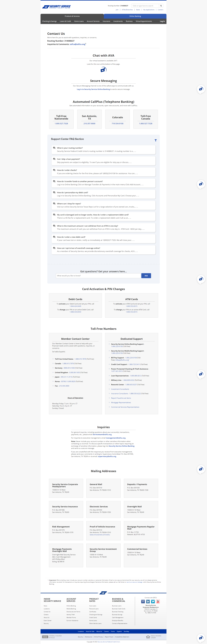The height and width of the screenshot is (644, 207).
Task: Click Log in to Security Service Online Banking link
Action: point(93,89)
